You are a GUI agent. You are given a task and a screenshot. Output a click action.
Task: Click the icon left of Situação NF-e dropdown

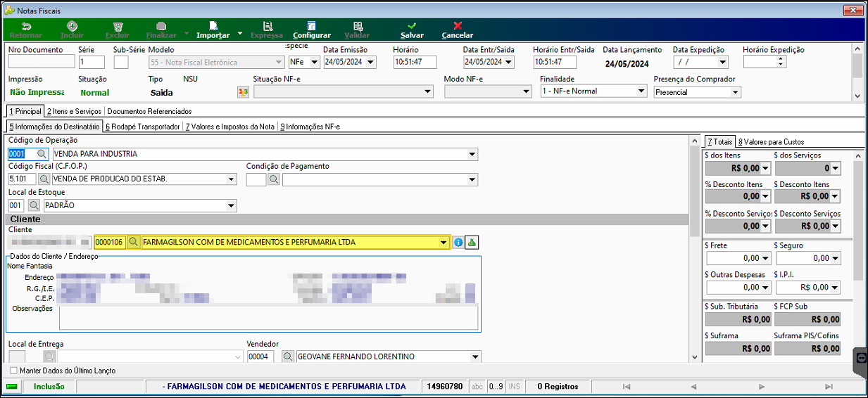click(x=244, y=92)
